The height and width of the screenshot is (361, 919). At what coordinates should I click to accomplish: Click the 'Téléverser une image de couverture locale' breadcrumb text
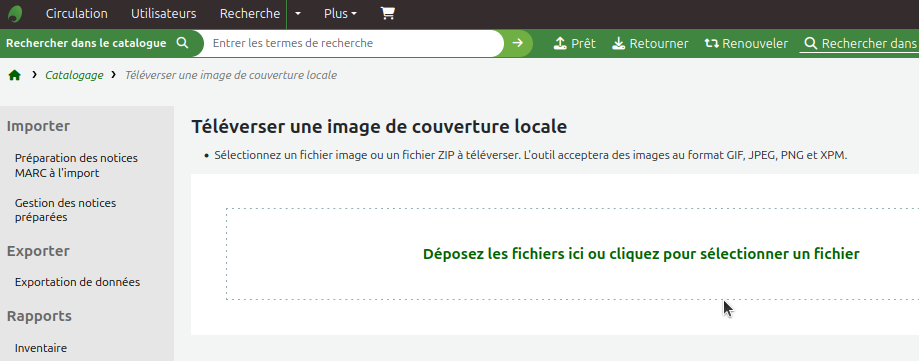231,75
